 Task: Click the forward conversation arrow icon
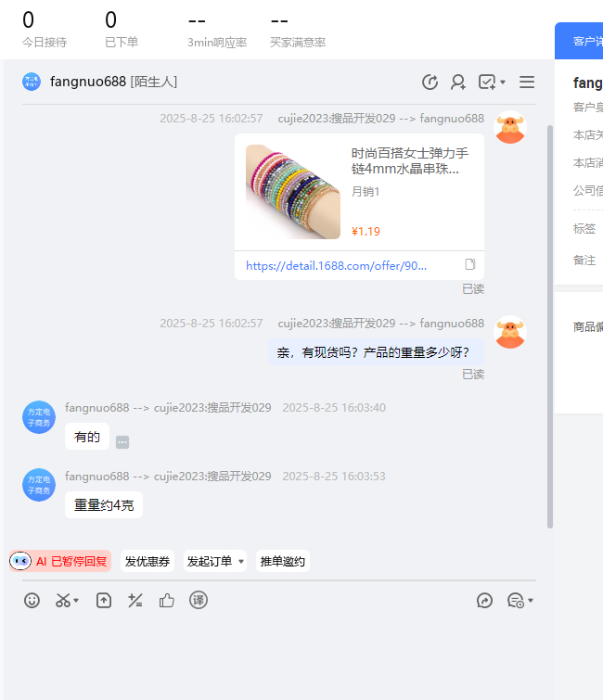pyautogui.click(x=484, y=601)
